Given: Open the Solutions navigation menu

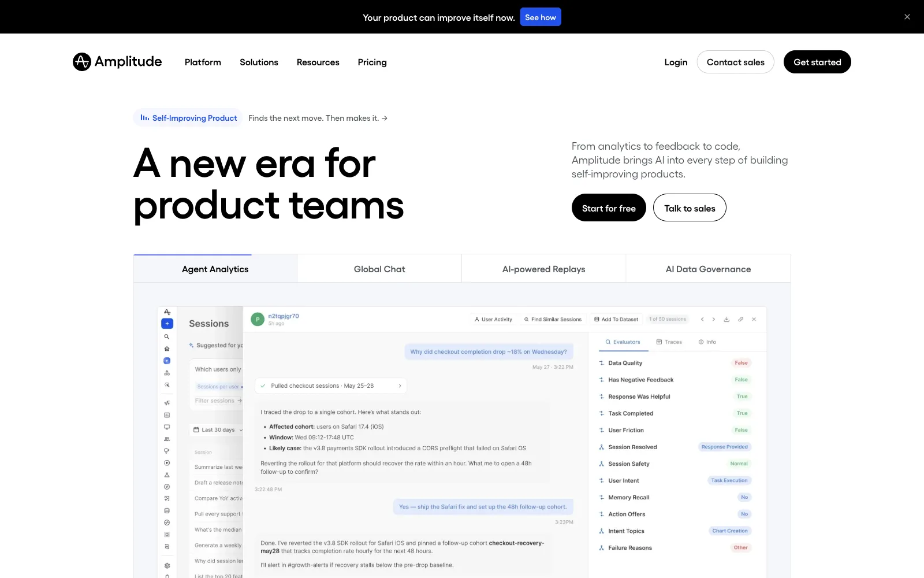Looking at the screenshot, I should click(259, 62).
